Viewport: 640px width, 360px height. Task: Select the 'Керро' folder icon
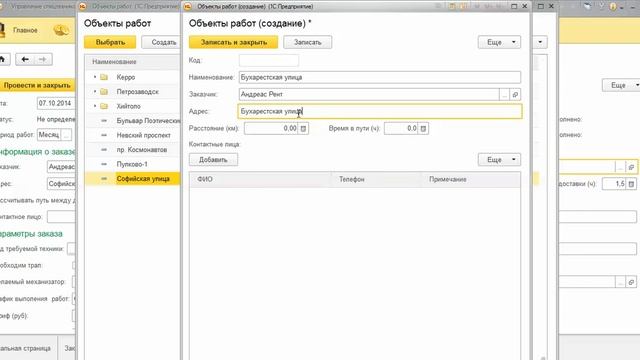click(x=104, y=77)
